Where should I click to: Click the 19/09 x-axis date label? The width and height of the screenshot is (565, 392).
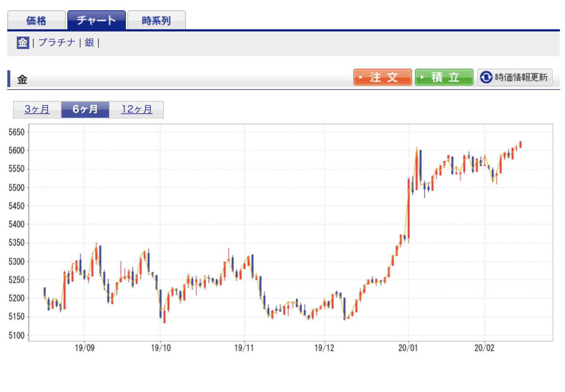click(x=85, y=348)
